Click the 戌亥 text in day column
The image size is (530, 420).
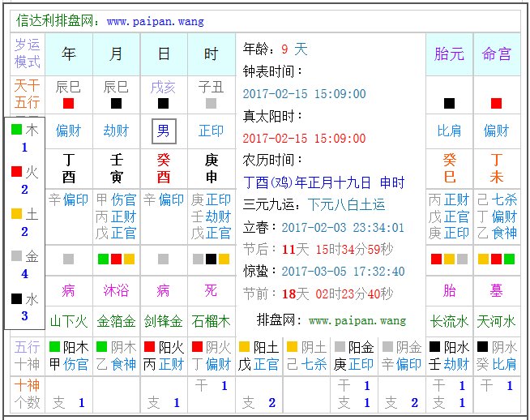(163, 88)
